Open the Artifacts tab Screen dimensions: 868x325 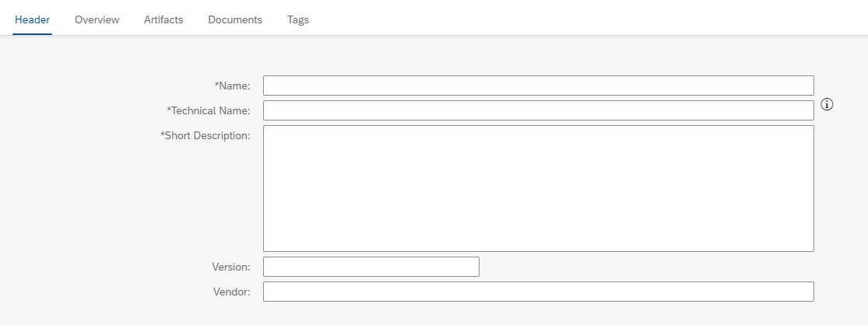[163, 19]
